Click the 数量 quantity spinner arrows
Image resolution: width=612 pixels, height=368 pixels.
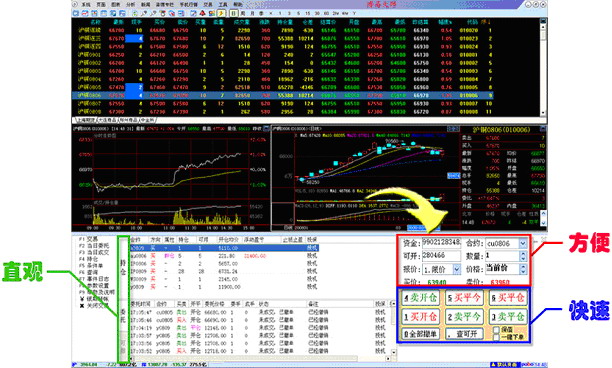pyautogui.click(x=523, y=256)
